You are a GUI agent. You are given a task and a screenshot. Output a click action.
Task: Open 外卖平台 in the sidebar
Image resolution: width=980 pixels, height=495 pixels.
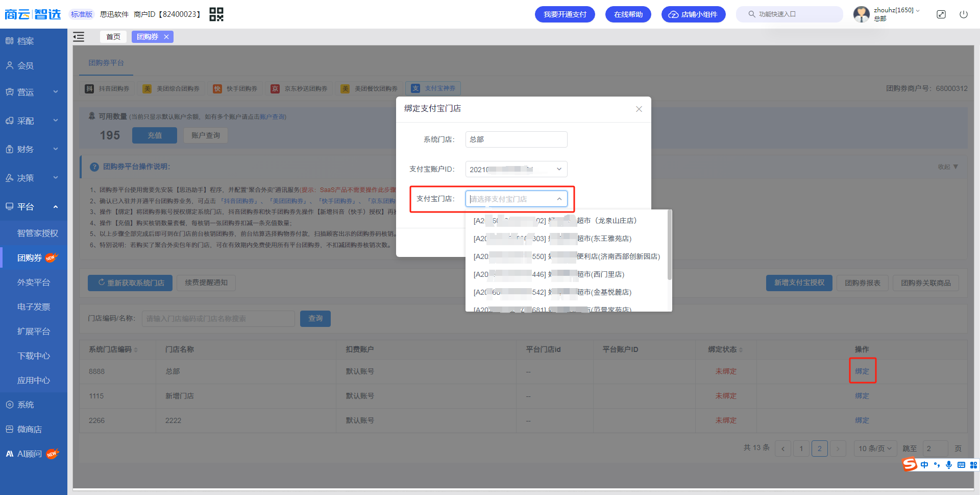point(34,282)
